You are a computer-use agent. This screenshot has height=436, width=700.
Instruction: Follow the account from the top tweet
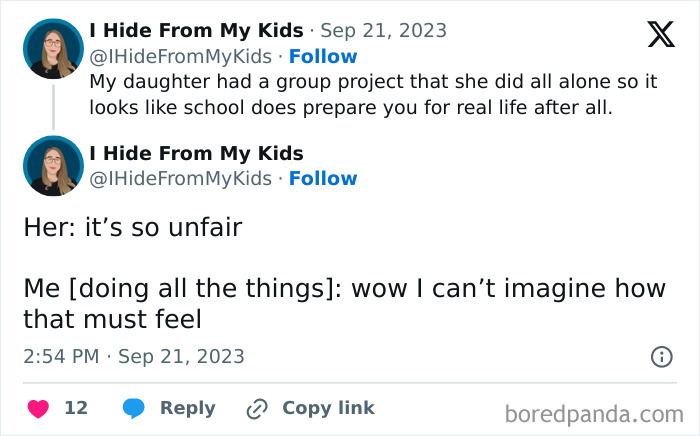pyautogui.click(x=322, y=56)
